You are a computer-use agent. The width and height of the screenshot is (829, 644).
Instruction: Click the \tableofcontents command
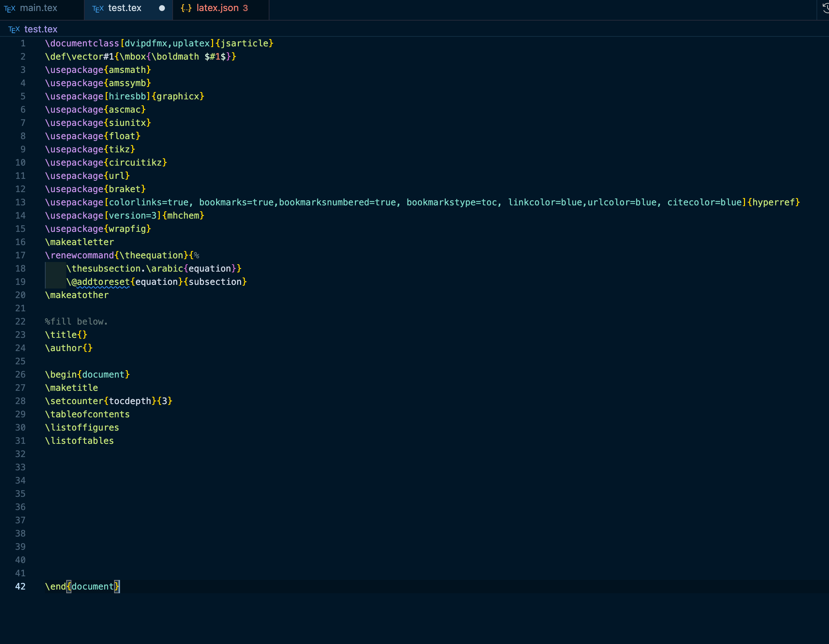pos(87,414)
